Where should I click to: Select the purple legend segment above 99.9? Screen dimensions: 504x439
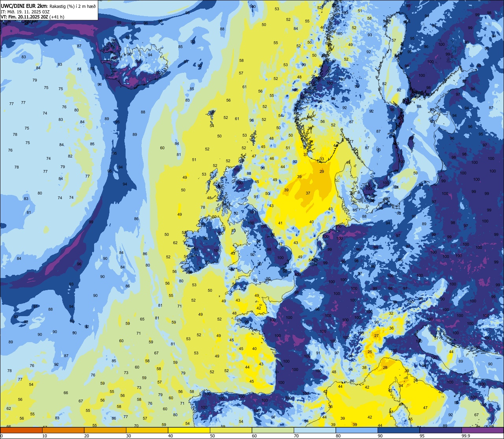pyautogui.click(x=482, y=430)
